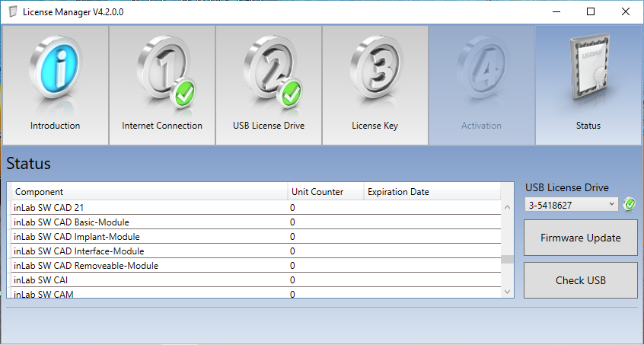Click the license certificate icon

tap(589, 67)
